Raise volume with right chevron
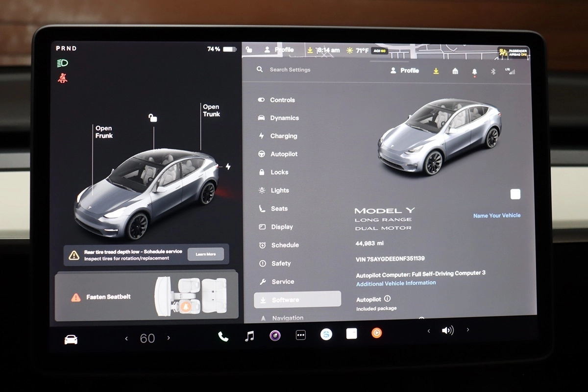 (x=468, y=330)
